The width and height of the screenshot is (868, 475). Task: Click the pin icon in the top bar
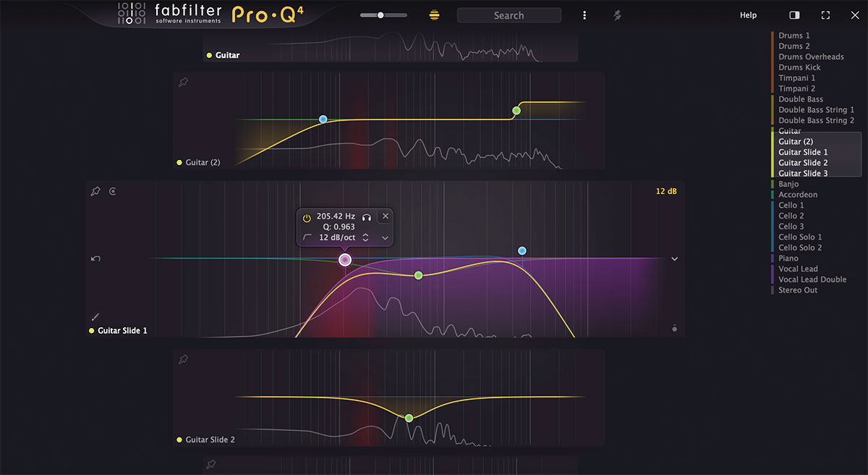click(x=617, y=15)
